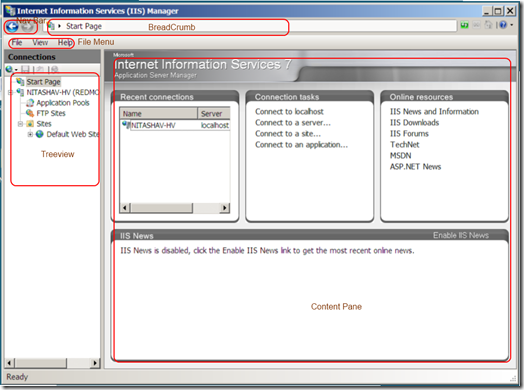Click the greyed-out up icon in Connections toolbar
The height and width of the screenshot is (390, 524).
coord(40,69)
